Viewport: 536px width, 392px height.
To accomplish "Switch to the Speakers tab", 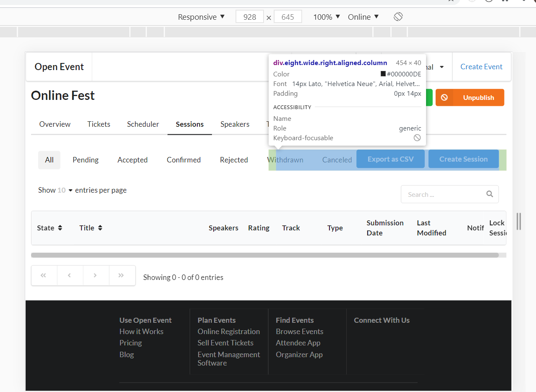I will tap(235, 124).
